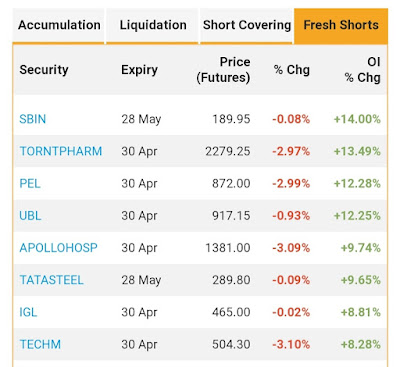Click the % Chg column header

(x=292, y=70)
